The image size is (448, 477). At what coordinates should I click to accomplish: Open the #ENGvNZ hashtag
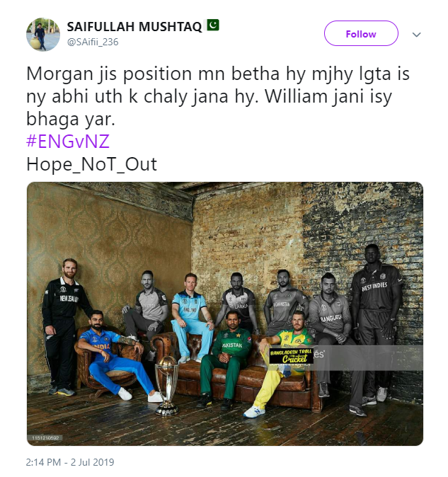click(68, 142)
